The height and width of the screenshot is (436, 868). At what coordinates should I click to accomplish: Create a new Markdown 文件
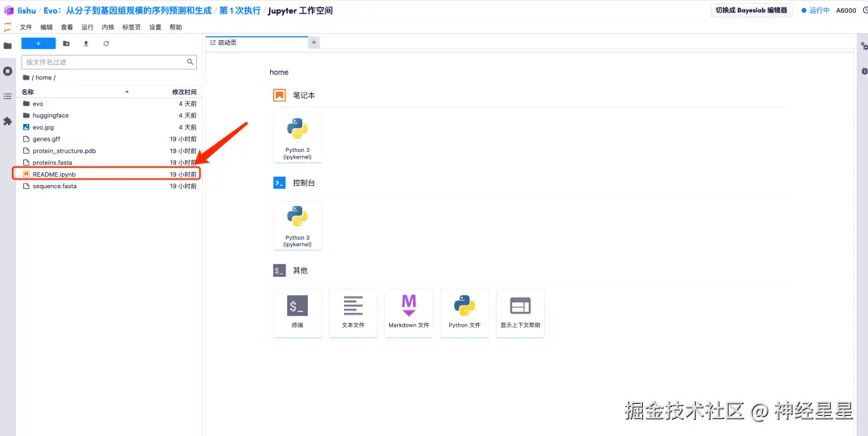coord(409,312)
